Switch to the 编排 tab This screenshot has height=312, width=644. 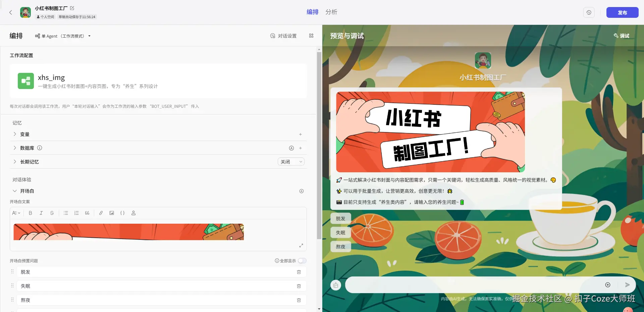[x=312, y=12]
